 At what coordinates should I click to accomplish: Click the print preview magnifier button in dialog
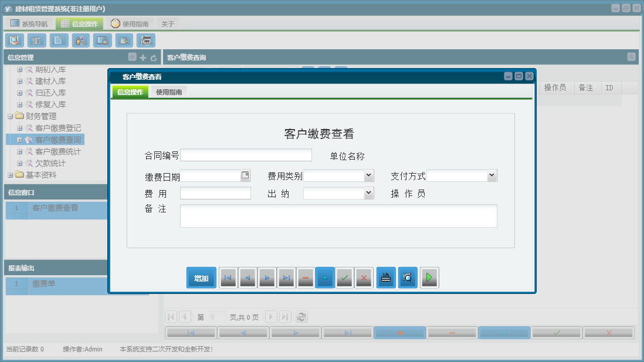tap(408, 278)
